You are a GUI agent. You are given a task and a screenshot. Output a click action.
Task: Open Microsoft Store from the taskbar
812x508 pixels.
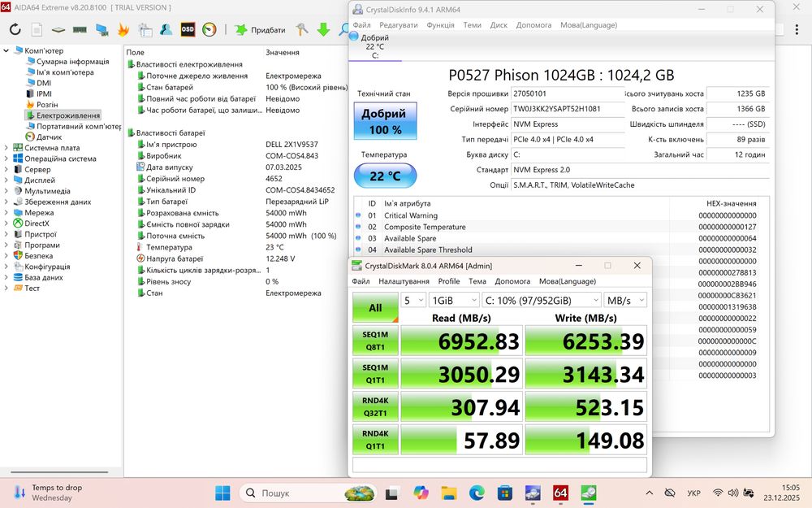[505, 493]
